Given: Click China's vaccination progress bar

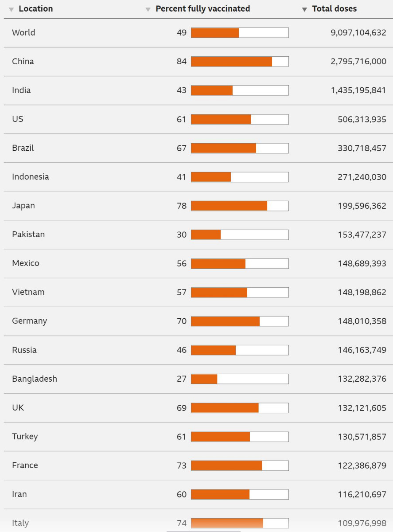Looking at the screenshot, I should pos(240,62).
